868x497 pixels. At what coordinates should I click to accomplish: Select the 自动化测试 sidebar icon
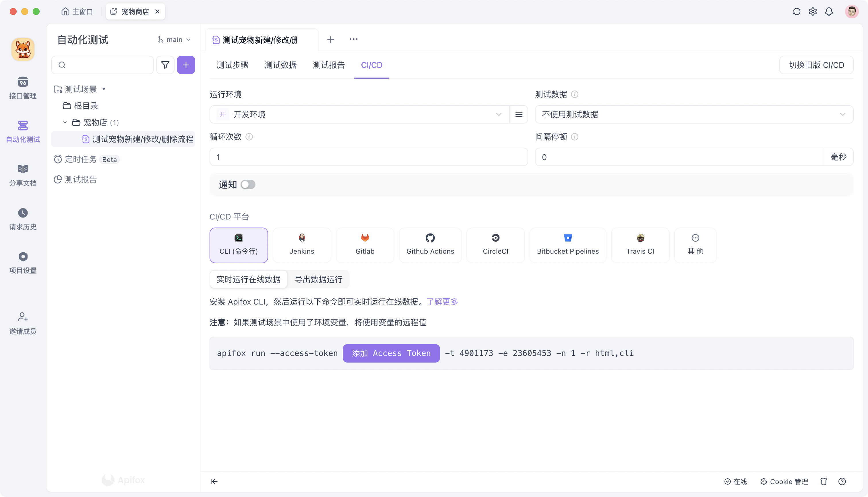coord(22,131)
